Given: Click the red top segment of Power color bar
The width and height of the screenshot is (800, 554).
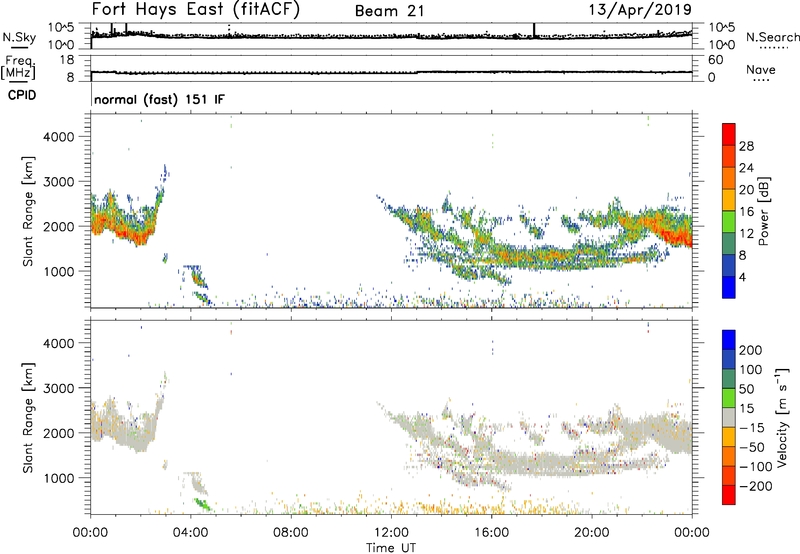Looking at the screenshot, I should click(x=729, y=134).
